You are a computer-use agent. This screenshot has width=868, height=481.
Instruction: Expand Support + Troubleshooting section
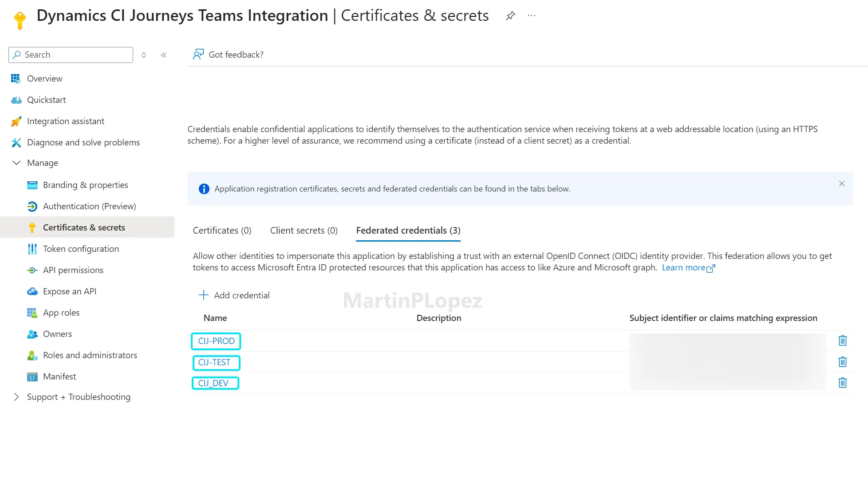click(16, 397)
